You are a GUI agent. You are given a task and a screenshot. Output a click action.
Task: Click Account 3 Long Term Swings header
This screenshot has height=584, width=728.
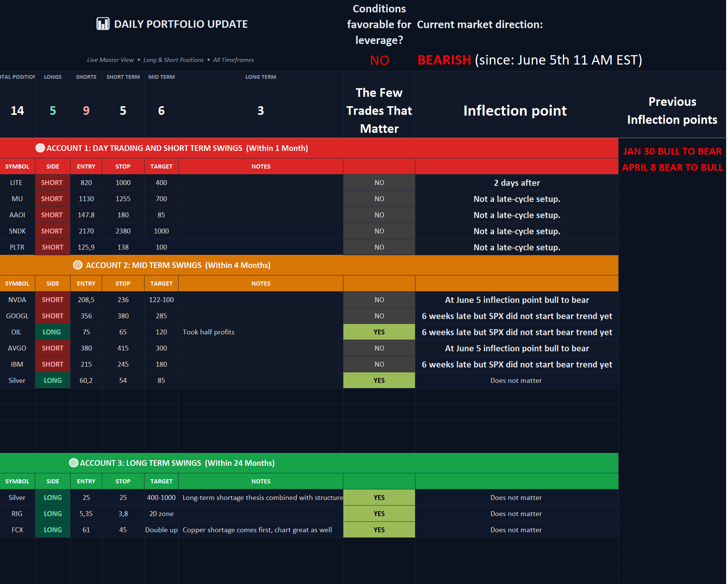[309, 463]
